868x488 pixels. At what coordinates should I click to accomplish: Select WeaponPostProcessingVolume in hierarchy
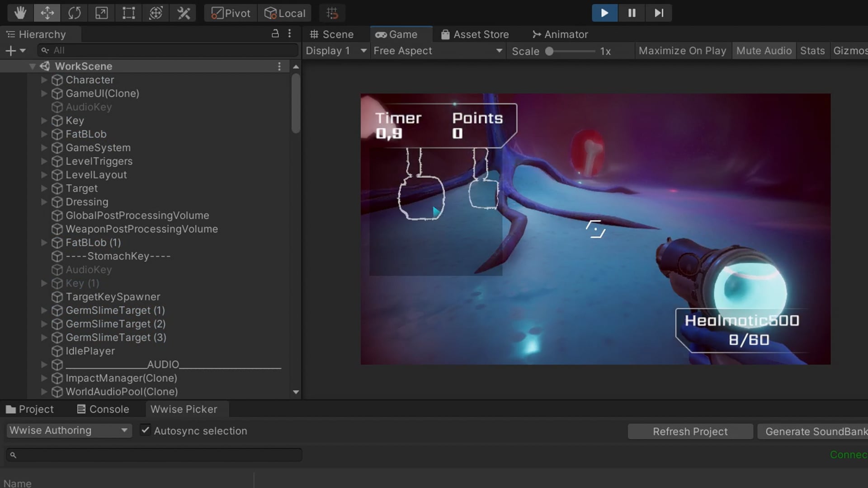click(x=142, y=229)
